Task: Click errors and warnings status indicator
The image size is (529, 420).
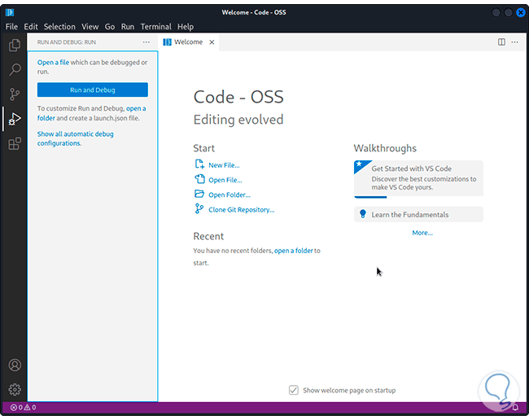Action: (x=23, y=407)
